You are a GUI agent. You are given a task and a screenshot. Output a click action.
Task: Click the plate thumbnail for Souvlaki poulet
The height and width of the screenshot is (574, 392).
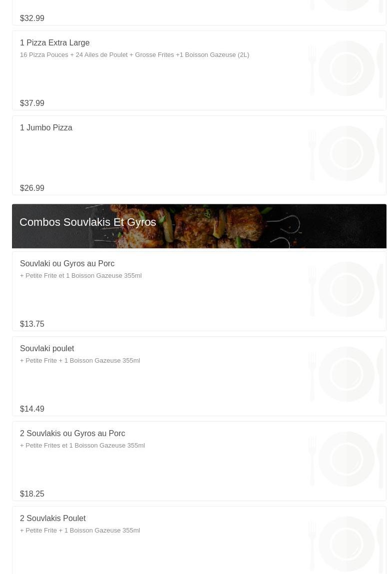pos(346,374)
